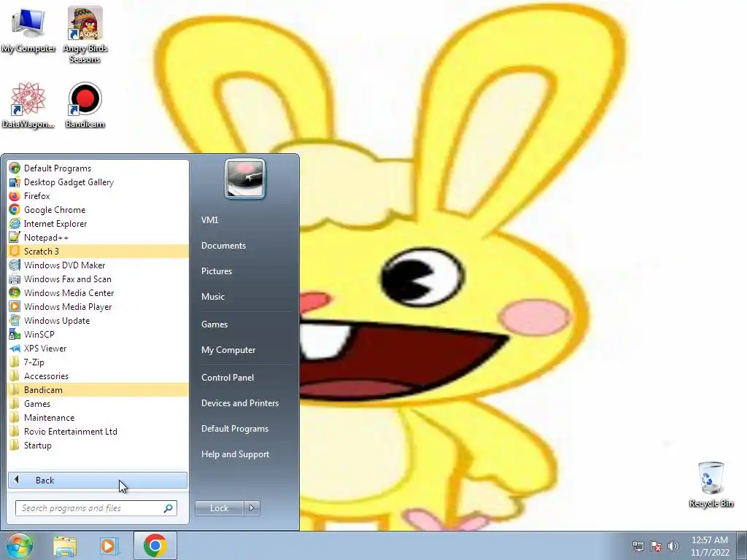The width and height of the screenshot is (747, 560).
Task: Select the Angry Birds Seasons desktop shortcut
Action: (x=85, y=35)
